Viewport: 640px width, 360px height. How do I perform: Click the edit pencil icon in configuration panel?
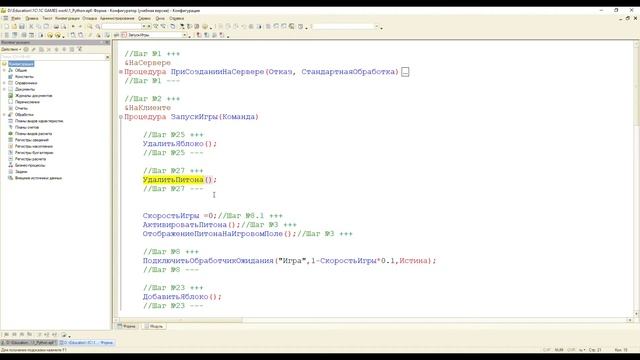point(34,49)
